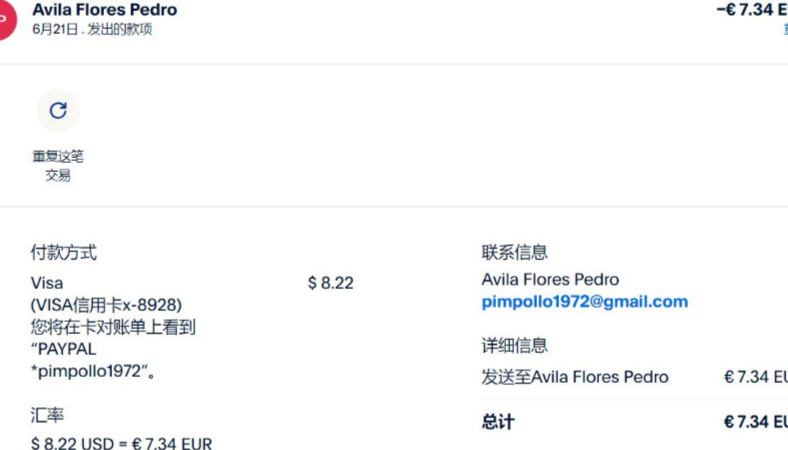The width and height of the screenshot is (788, 450).
Task: Click the PAYPAL *pimpollo1972 statement text
Action: click(x=92, y=361)
